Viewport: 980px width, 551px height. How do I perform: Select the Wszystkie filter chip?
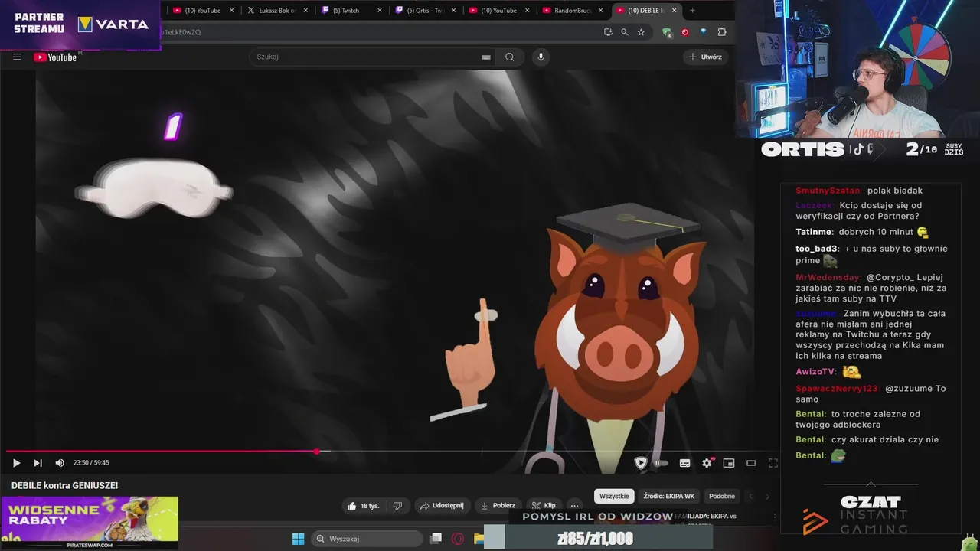coord(614,496)
